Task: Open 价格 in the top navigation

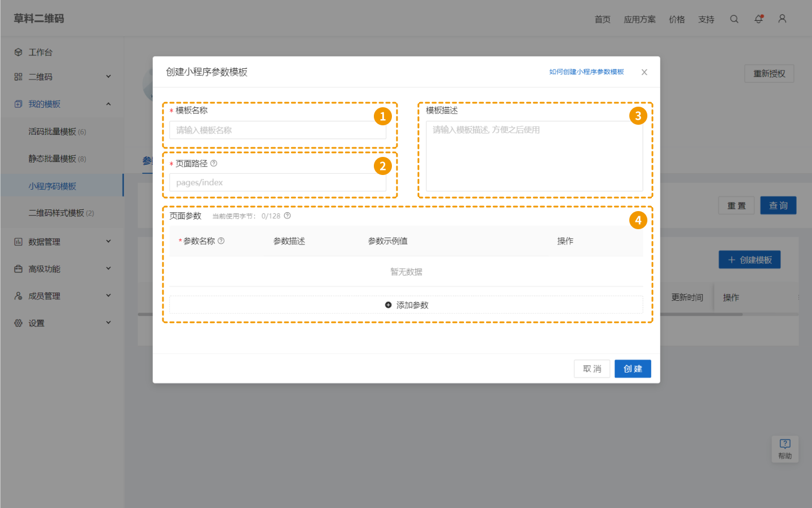Action: (x=677, y=19)
